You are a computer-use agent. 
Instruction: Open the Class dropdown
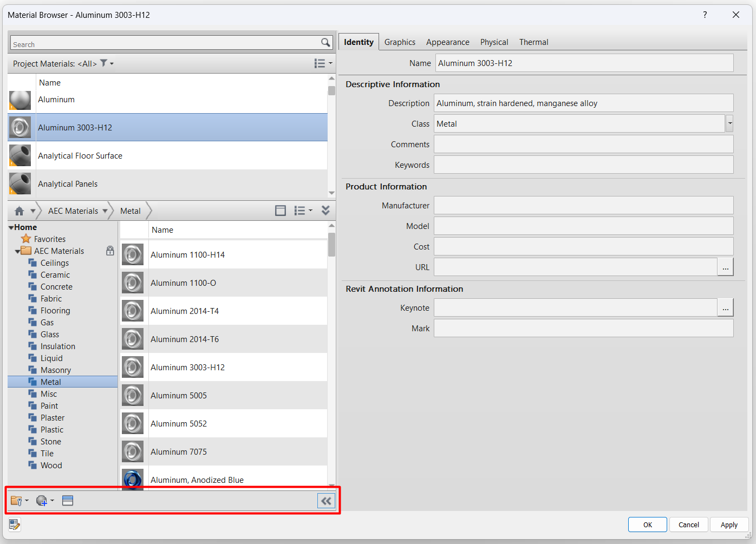pos(729,123)
